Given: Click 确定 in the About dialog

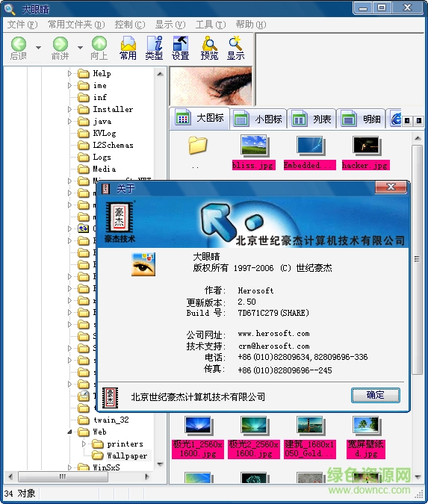Looking at the screenshot, I should tap(375, 395).
